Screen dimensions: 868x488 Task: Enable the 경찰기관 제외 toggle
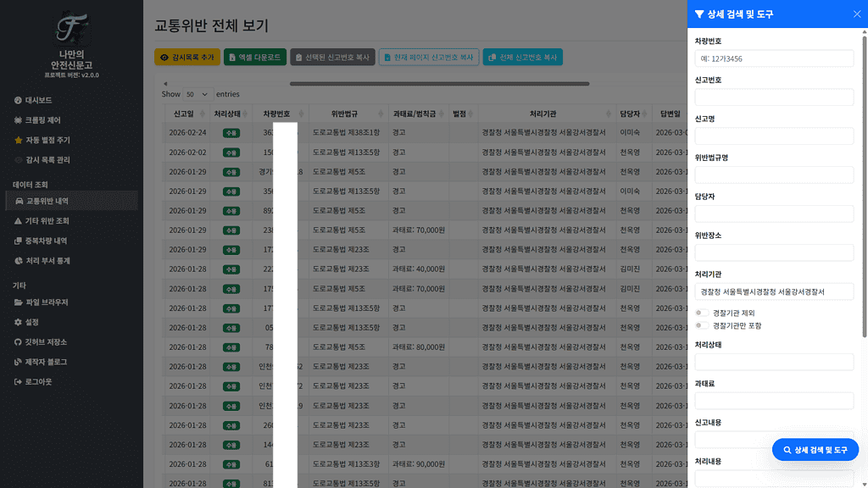(703, 313)
